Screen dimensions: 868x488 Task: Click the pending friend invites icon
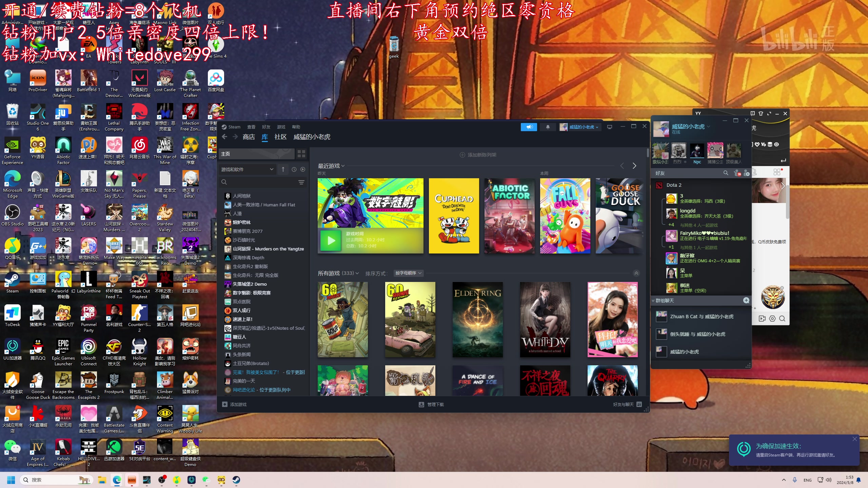point(737,173)
